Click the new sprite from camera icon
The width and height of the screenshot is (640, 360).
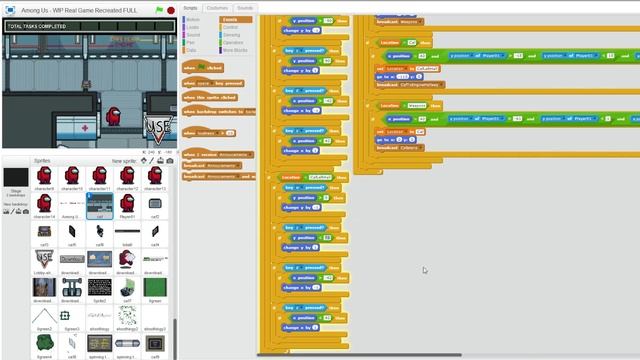[170, 161]
